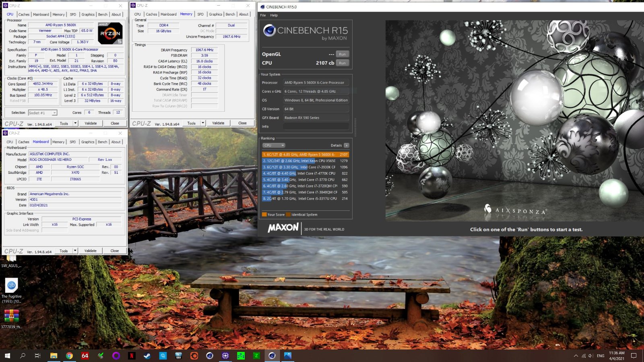Viewport: 644px width, 362px height.
Task: Open the purple ring taskbar icon
Action: [x=116, y=356]
